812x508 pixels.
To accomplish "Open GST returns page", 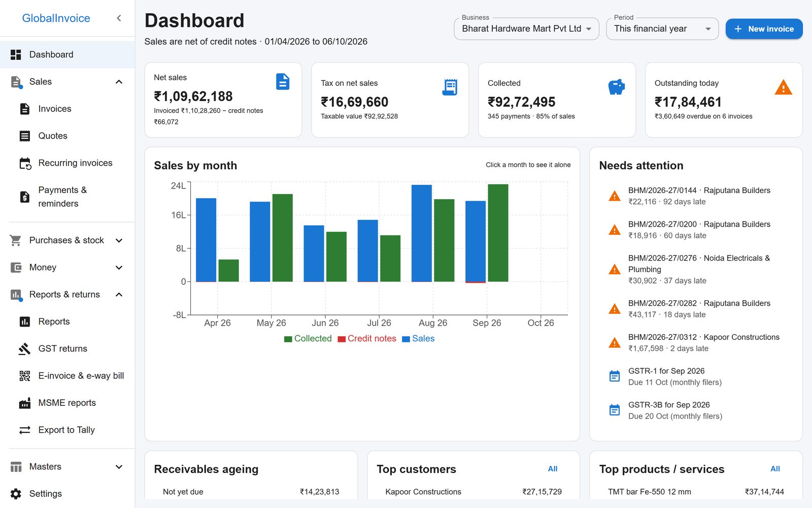I will tap(67, 348).
